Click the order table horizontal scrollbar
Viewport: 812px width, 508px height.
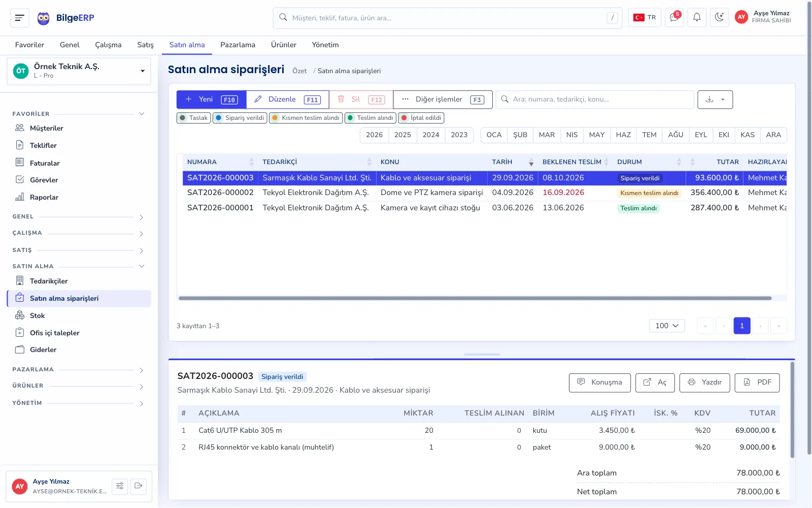point(475,298)
